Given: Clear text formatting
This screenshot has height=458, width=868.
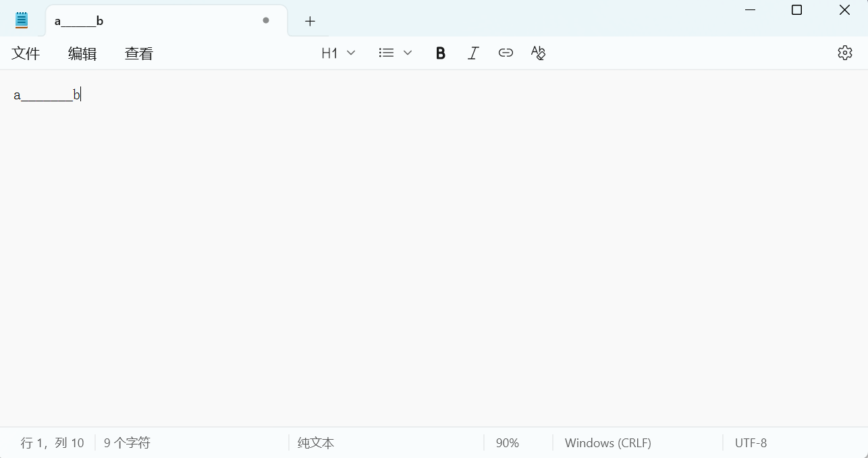Looking at the screenshot, I should pyautogui.click(x=538, y=53).
